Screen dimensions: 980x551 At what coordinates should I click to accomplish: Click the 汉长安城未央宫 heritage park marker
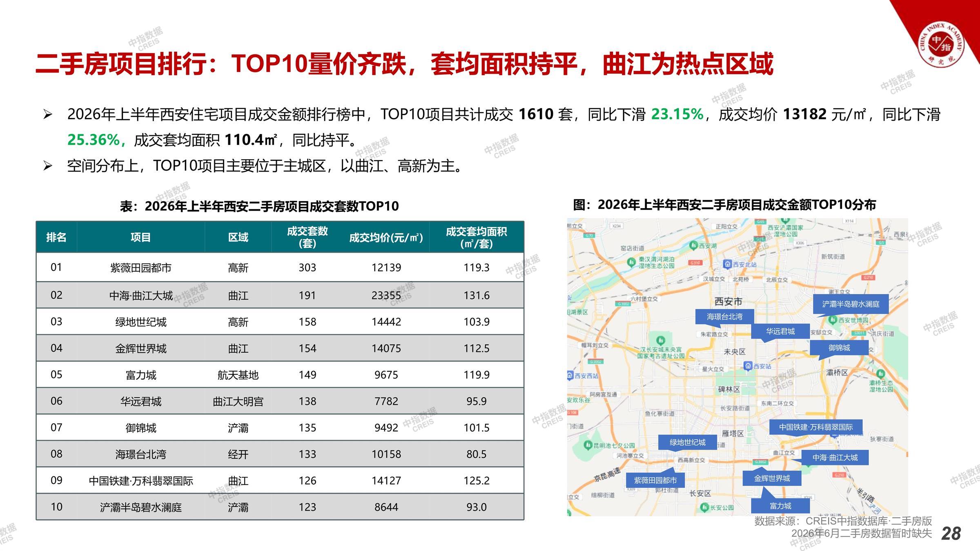[661, 340]
